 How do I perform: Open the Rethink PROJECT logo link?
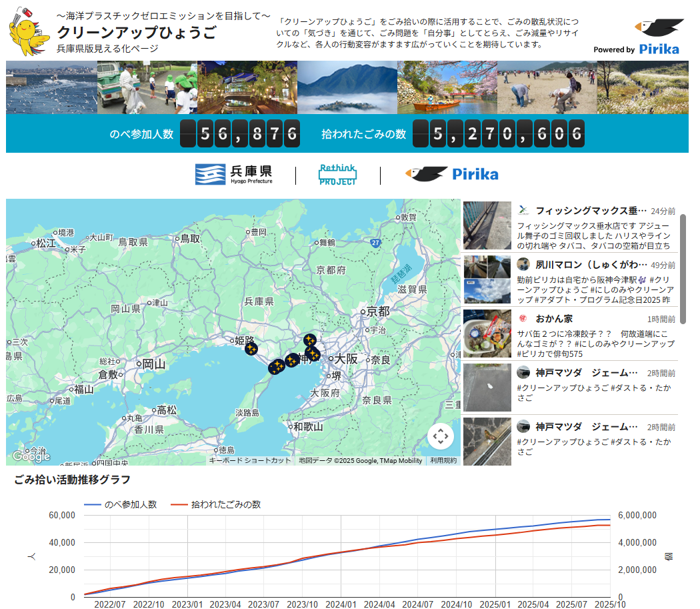[337, 175]
